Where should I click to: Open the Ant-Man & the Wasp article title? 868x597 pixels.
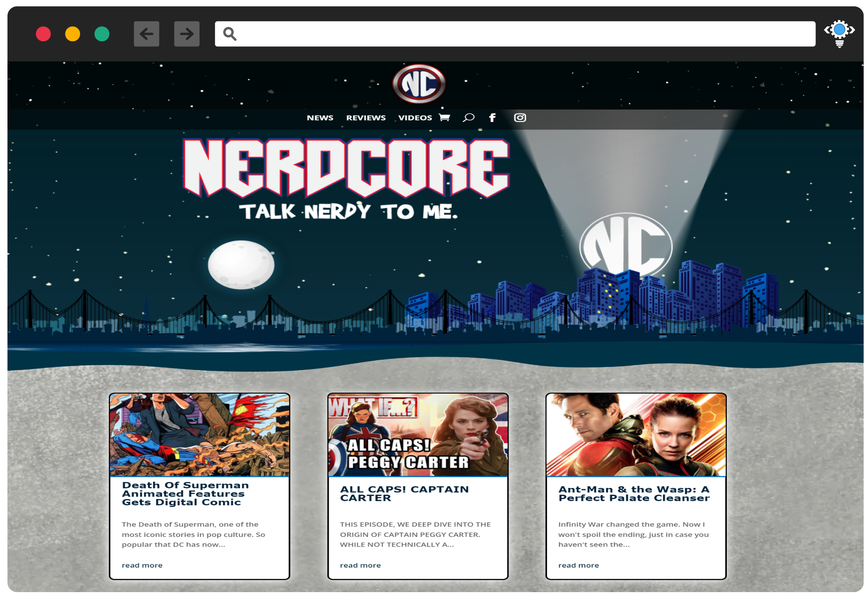[x=634, y=494]
